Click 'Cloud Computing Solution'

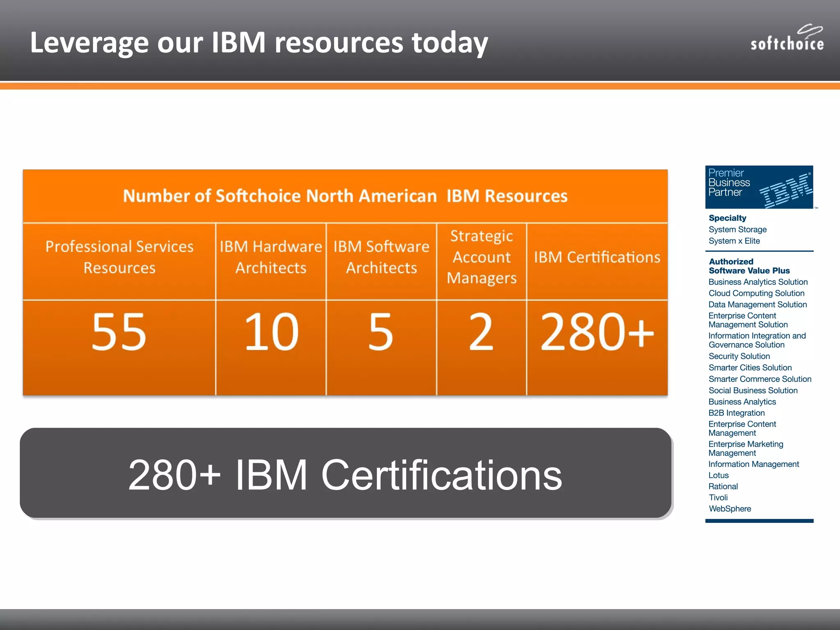pos(756,293)
